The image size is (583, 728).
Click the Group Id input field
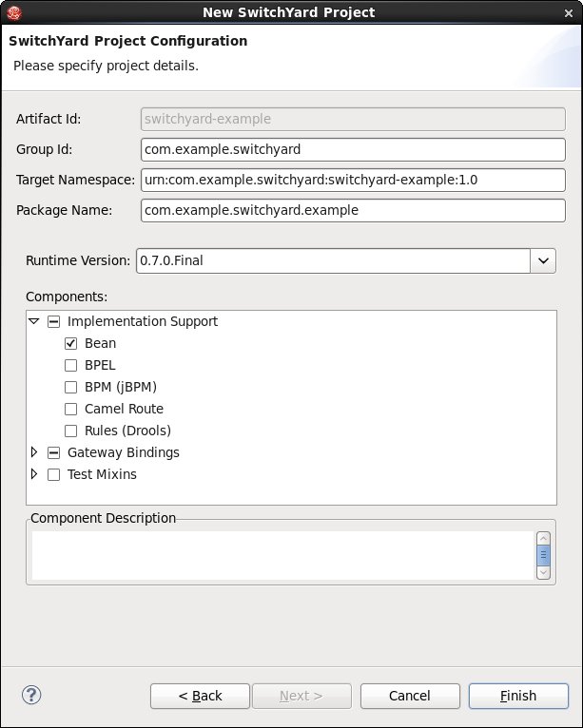[353, 149]
